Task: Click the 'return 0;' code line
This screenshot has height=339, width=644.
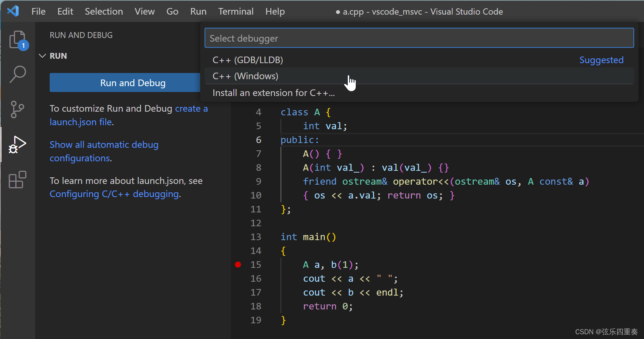Action: (x=328, y=306)
